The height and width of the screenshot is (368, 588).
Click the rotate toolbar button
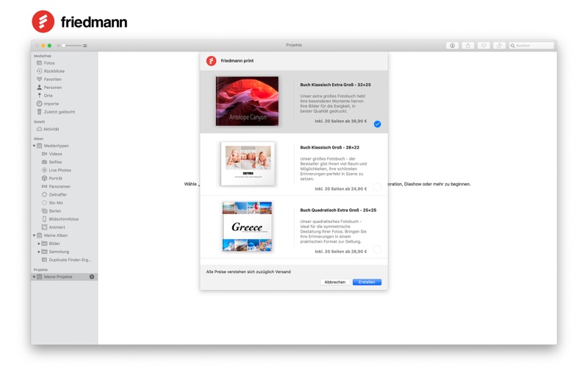(499, 46)
